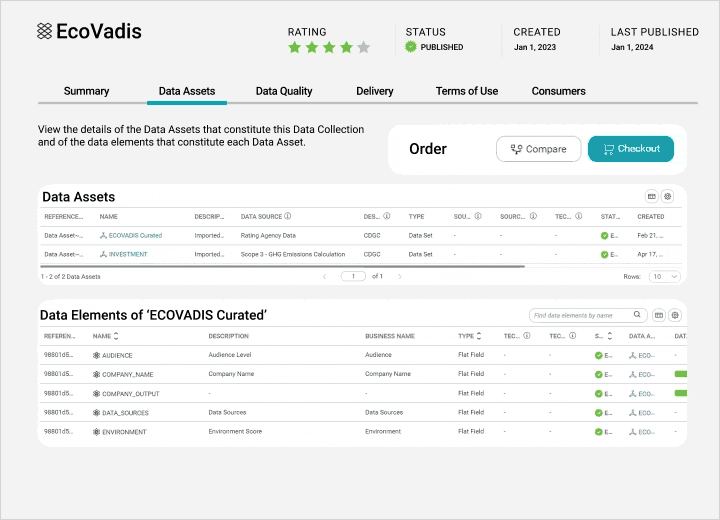
Task: Click the asset icon beside INVESTMENT name
Action: point(103,254)
